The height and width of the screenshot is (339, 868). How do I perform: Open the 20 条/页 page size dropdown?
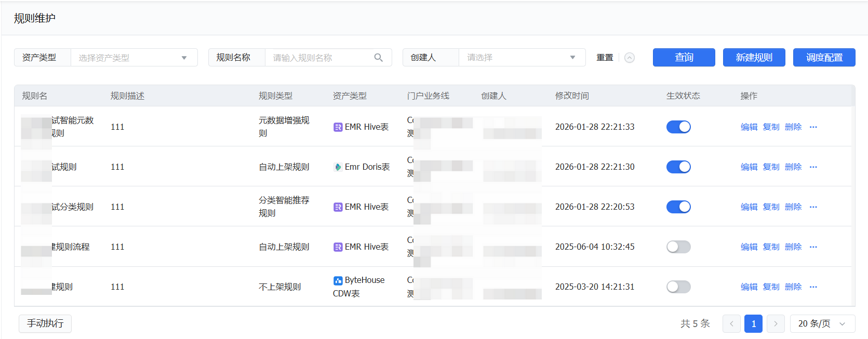[822, 323]
